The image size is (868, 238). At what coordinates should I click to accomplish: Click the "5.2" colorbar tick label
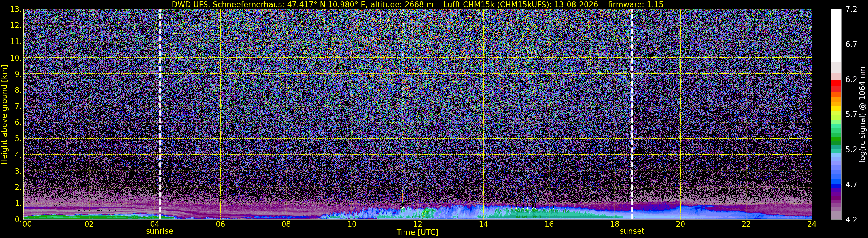point(851,149)
